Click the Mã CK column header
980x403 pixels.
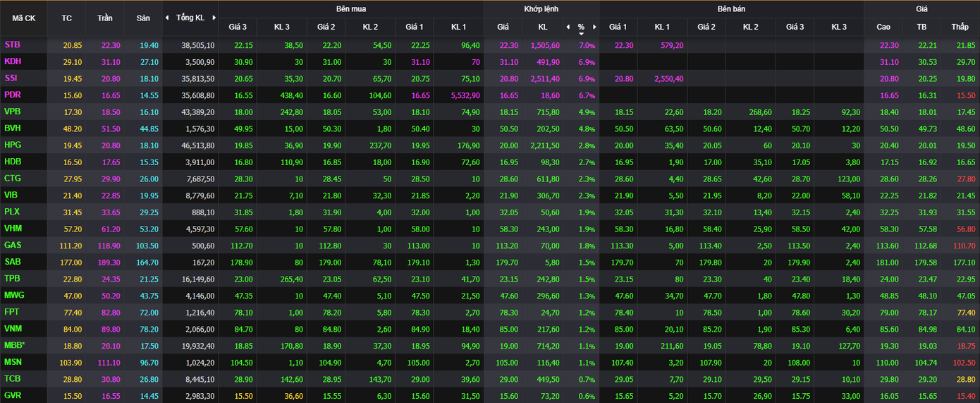pyautogui.click(x=24, y=18)
